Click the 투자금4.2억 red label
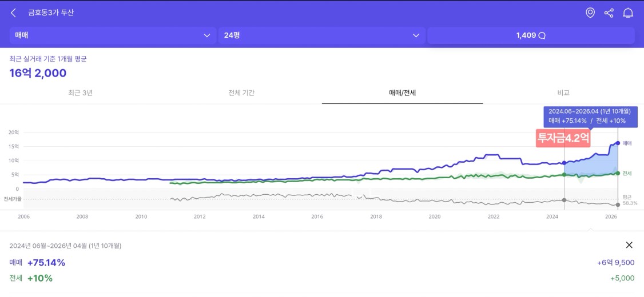Screen dimensions: 644x297 click(563, 138)
